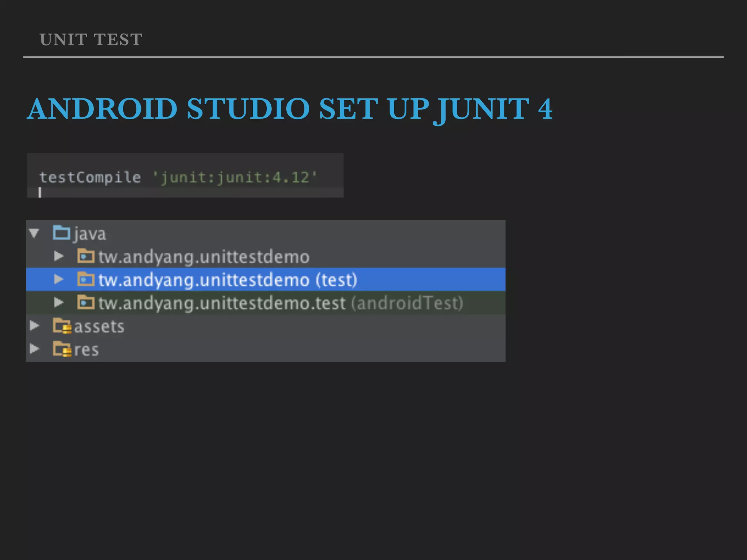747x560 pixels.
Task: Collapse the java folder arrow
Action: [x=34, y=233]
